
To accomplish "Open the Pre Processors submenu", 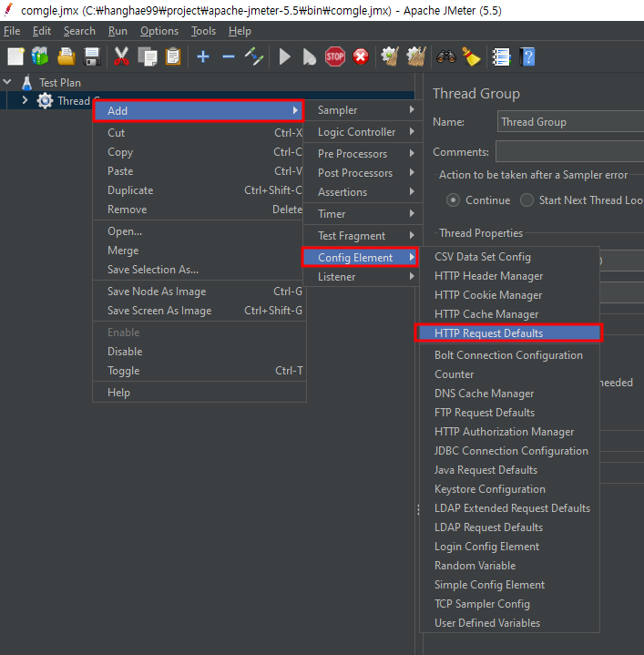I will [x=363, y=154].
